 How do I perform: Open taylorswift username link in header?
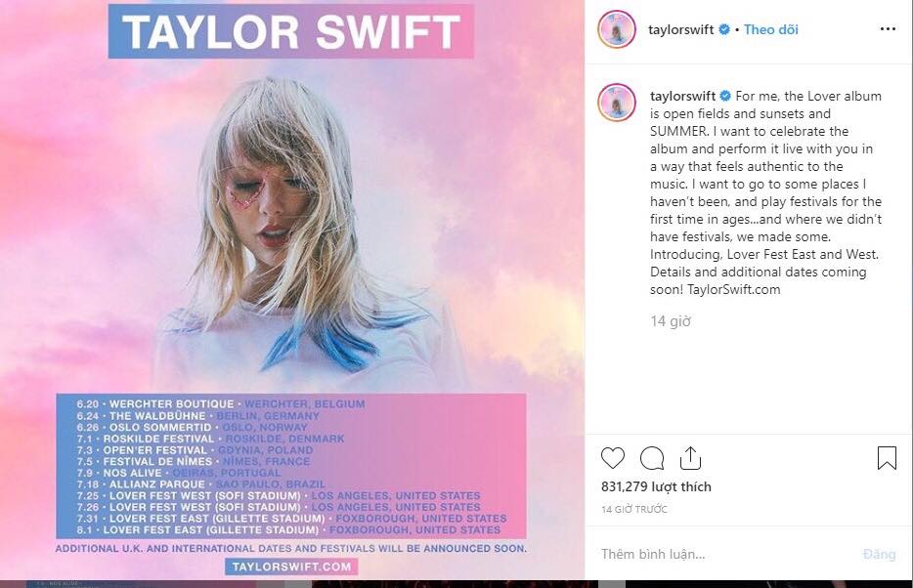680,29
